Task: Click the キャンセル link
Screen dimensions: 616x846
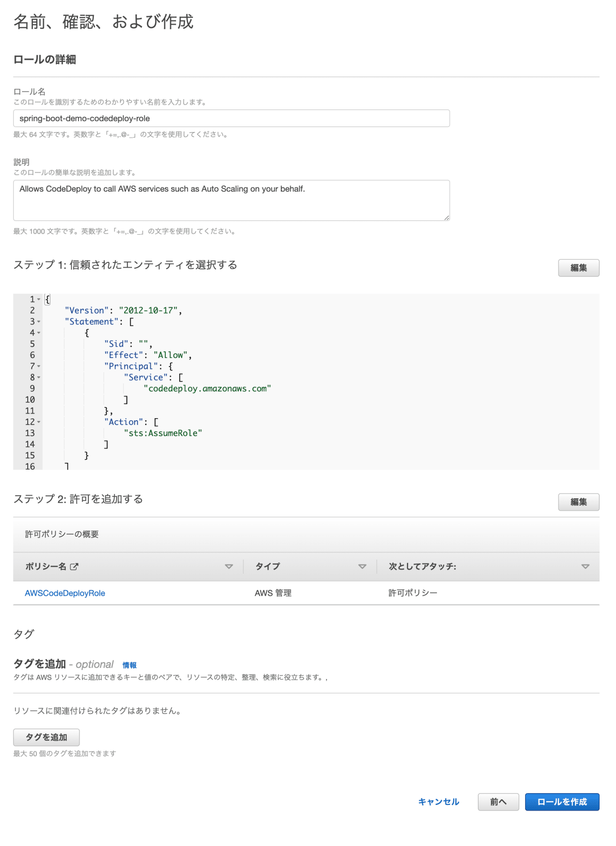Action: coord(438,802)
